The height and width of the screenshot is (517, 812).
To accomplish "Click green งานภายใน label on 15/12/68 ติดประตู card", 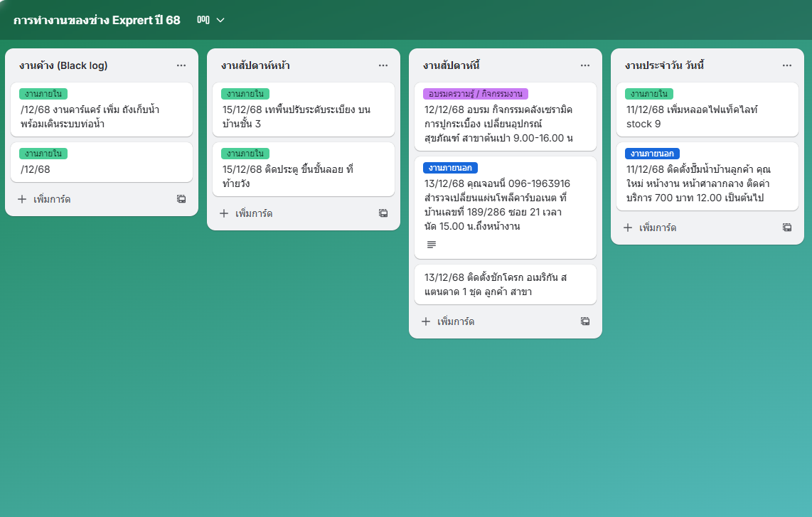I will click(245, 154).
